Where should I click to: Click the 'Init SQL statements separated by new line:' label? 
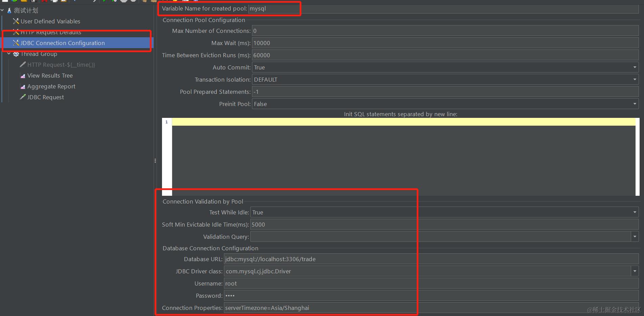pyautogui.click(x=400, y=114)
